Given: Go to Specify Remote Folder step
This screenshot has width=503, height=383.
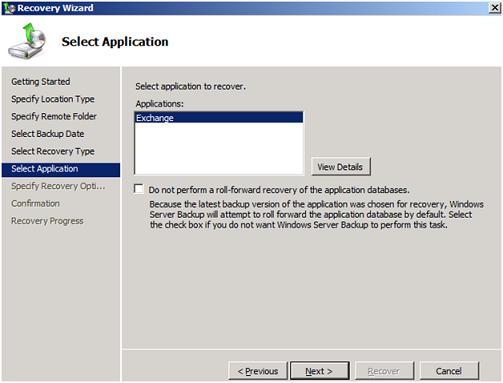Looking at the screenshot, I should click(54, 116).
